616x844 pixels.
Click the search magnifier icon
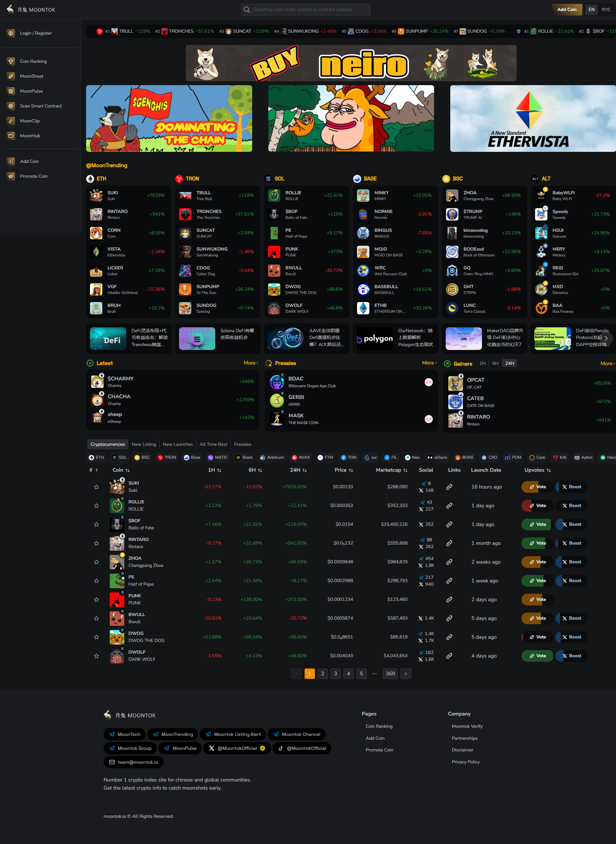247,10
